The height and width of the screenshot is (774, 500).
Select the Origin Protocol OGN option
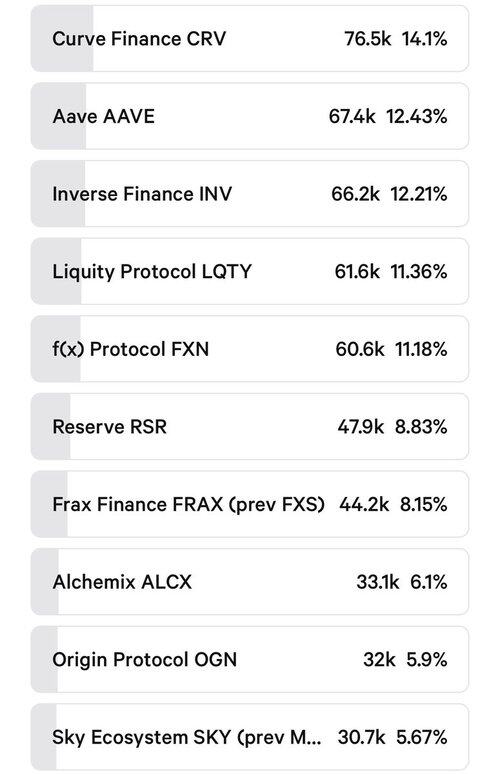(x=250, y=659)
